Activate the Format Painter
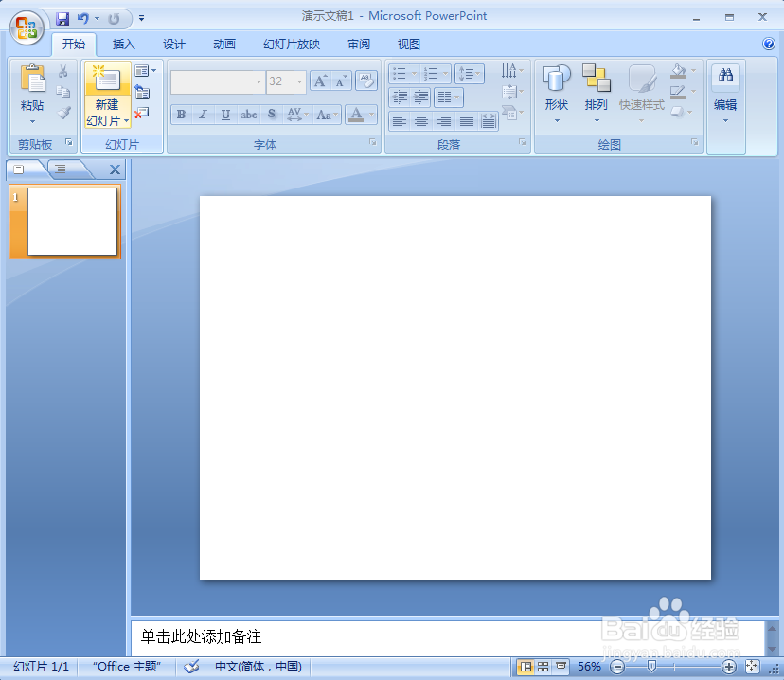The height and width of the screenshot is (680, 784). click(x=63, y=113)
